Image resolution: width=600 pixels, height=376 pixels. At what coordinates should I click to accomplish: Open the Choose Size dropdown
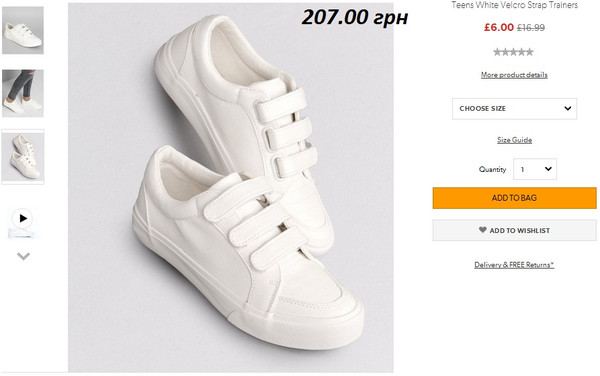pos(514,109)
